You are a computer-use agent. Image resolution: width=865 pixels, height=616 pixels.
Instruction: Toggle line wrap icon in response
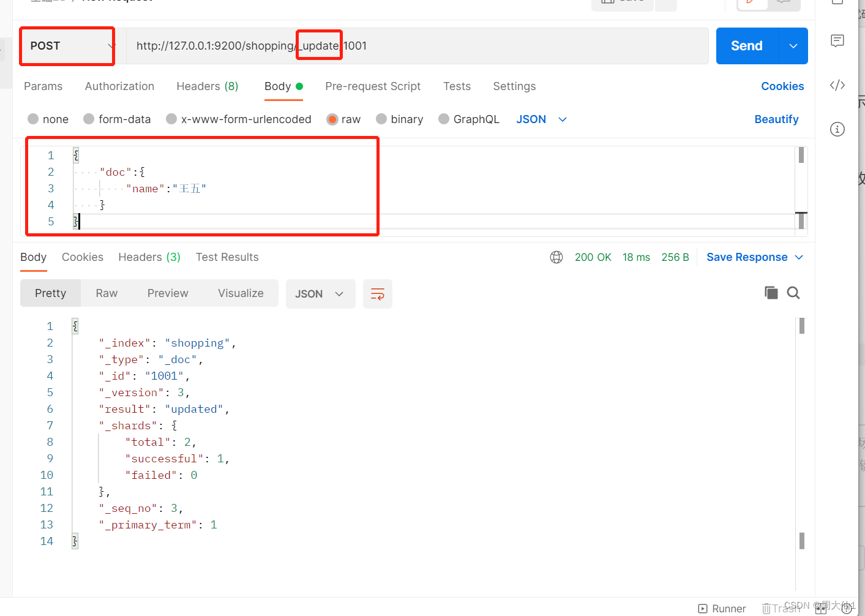[378, 294]
